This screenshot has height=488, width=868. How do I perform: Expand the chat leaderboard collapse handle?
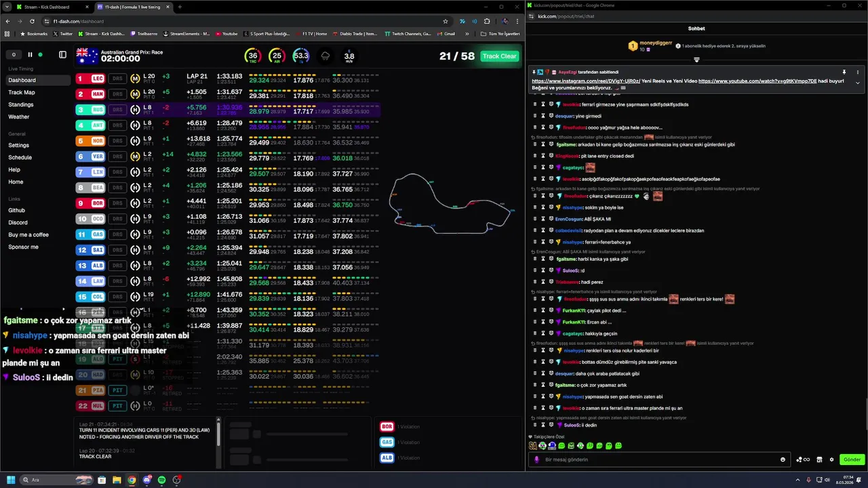point(696,60)
